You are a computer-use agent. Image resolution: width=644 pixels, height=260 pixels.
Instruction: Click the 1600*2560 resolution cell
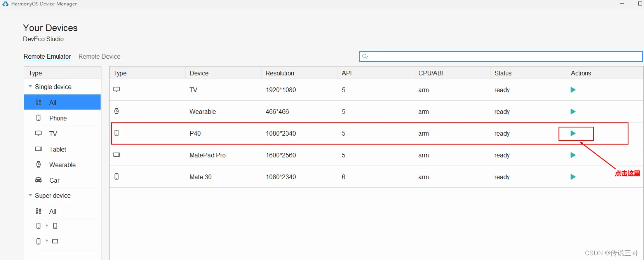click(281, 155)
